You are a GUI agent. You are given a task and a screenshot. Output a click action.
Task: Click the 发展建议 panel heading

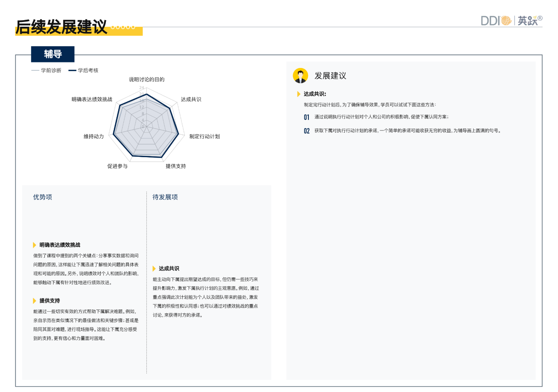[330, 76]
